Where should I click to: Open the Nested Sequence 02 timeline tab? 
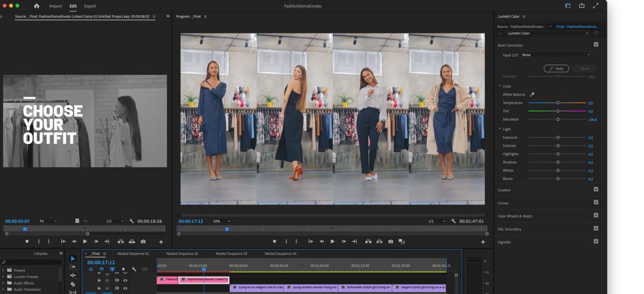tap(182, 253)
